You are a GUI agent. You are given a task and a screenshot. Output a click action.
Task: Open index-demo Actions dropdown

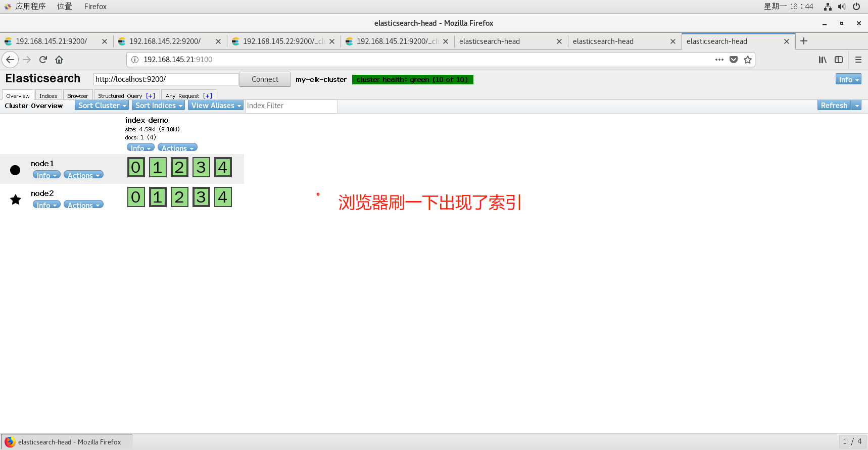pos(177,148)
